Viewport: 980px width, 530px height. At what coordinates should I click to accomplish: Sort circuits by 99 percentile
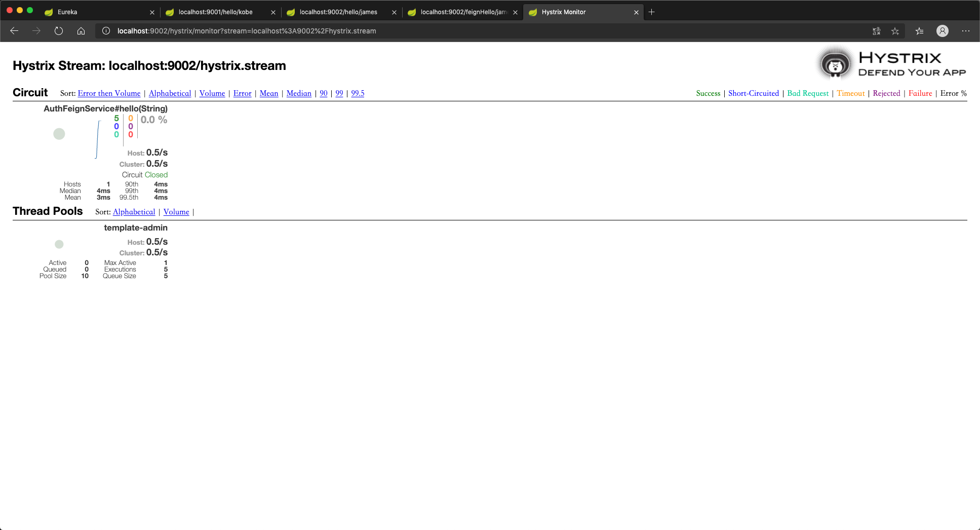[x=339, y=93]
